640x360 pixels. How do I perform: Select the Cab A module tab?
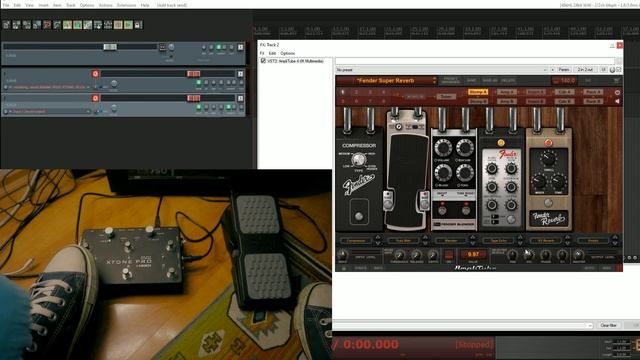[564, 92]
